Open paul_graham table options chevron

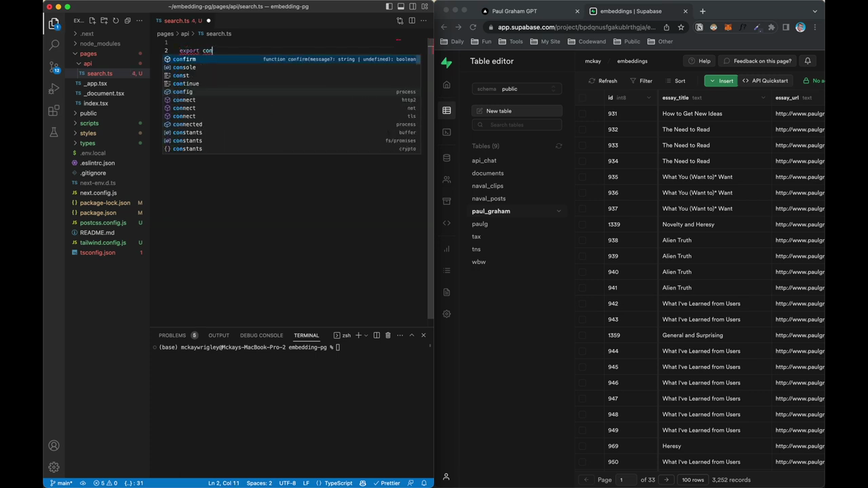[x=559, y=211]
